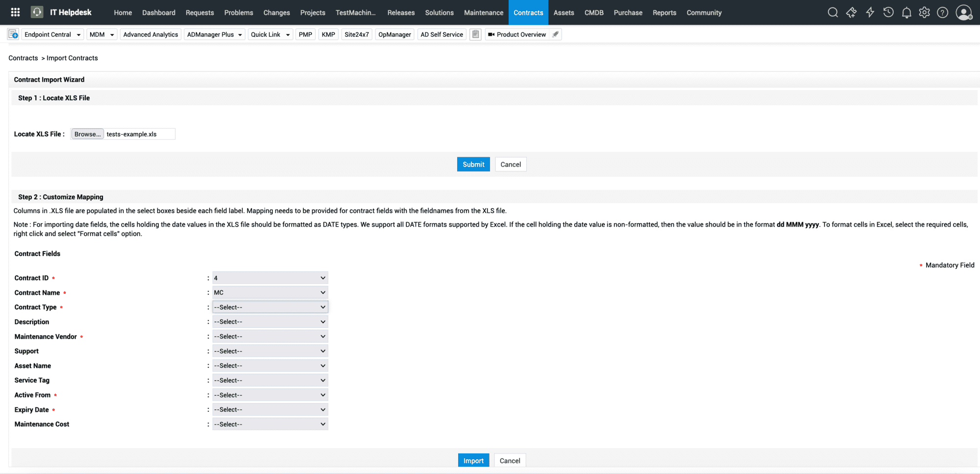The image size is (980, 474).
Task: Open the Solutions tab
Action: tap(439, 12)
